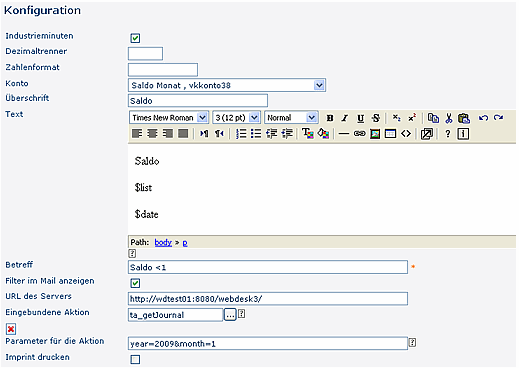Open the Konto dropdown list
Screen dimensions: 519x368
pos(319,85)
